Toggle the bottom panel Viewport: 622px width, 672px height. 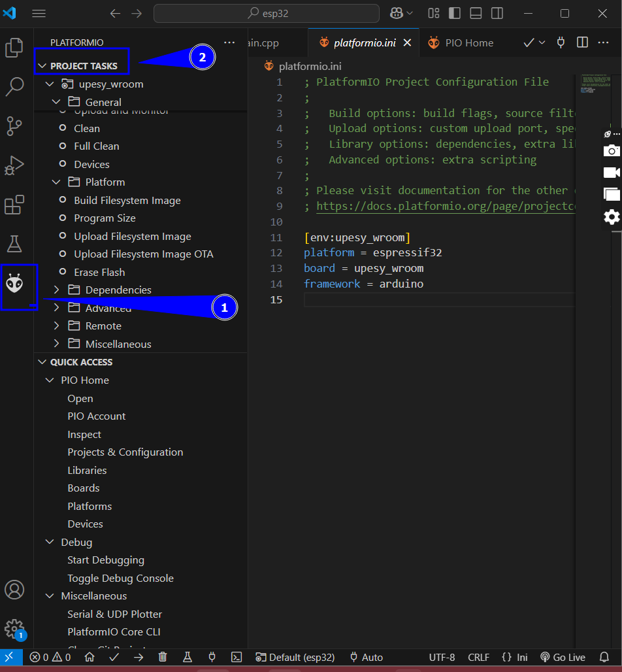click(476, 13)
